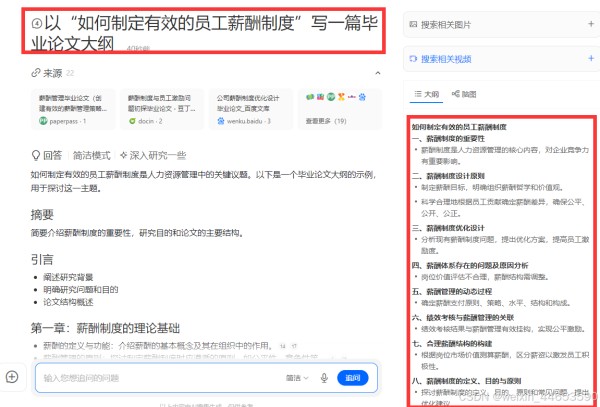Viewport: 600px width, 407px height.
Task: Click the plus icon beside 搜索相关图片
Action: pos(591,24)
